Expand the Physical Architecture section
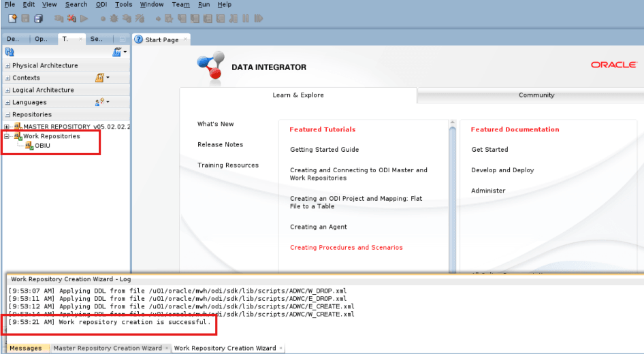The height and width of the screenshot is (354, 644). (7, 66)
